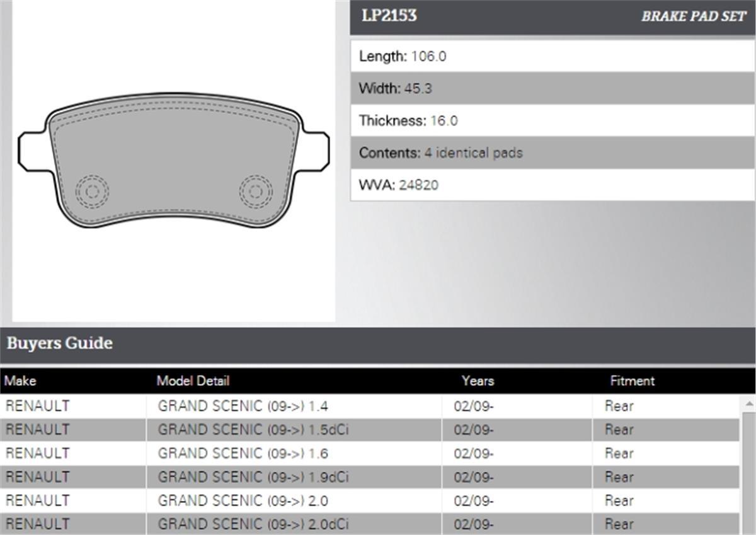Click the 02/09- year in the 1.6 row
Screen dimensions: 756x535
(x=474, y=454)
